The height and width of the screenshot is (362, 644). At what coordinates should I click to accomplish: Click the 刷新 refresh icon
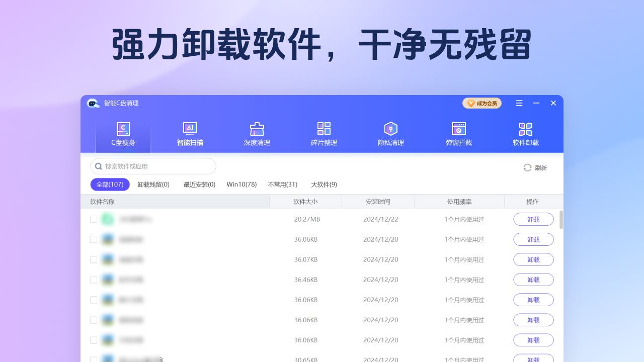(527, 167)
